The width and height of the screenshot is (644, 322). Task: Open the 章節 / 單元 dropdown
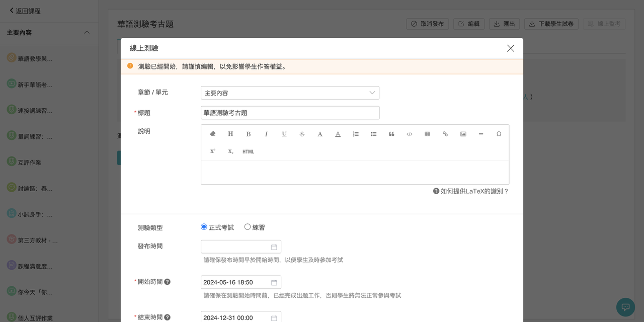pos(290,93)
